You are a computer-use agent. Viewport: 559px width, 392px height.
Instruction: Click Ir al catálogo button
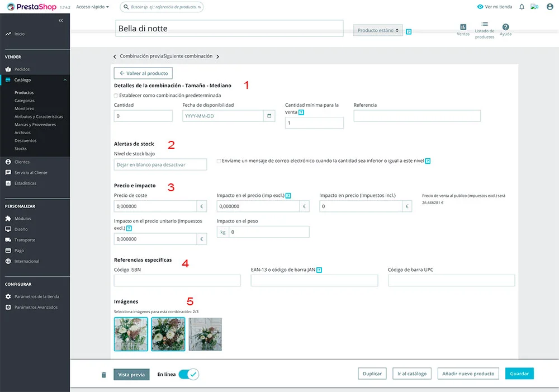tap(412, 374)
